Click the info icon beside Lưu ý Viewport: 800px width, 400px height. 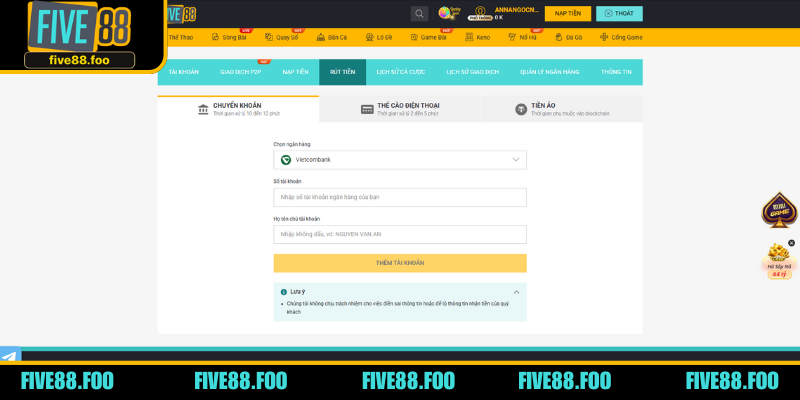click(284, 291)
